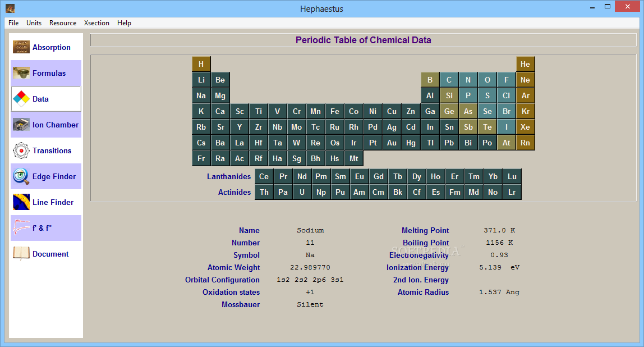Click the Lanthanides row label
644x347 pixels.
pyautogui.click(x=229, y=176)
